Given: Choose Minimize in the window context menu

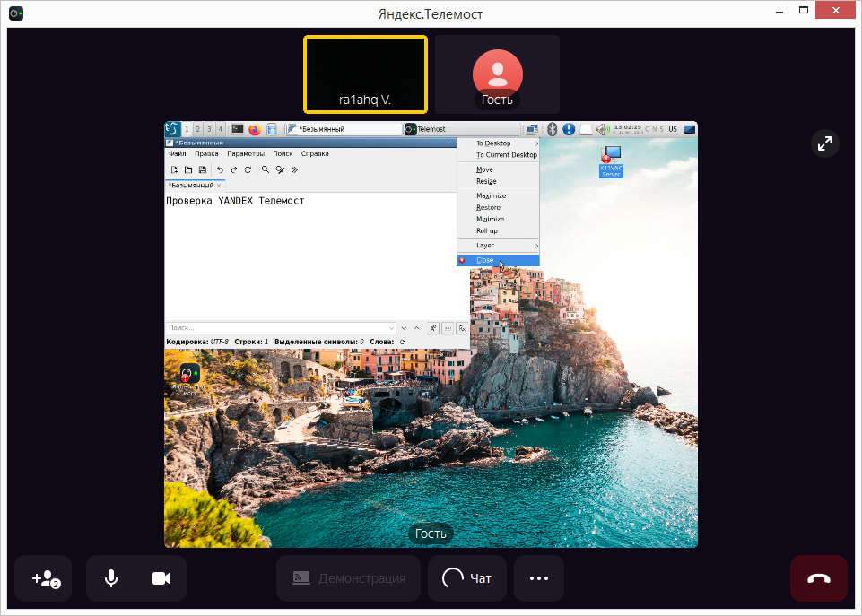Looking at the screenshot, I should click(498, 219).
